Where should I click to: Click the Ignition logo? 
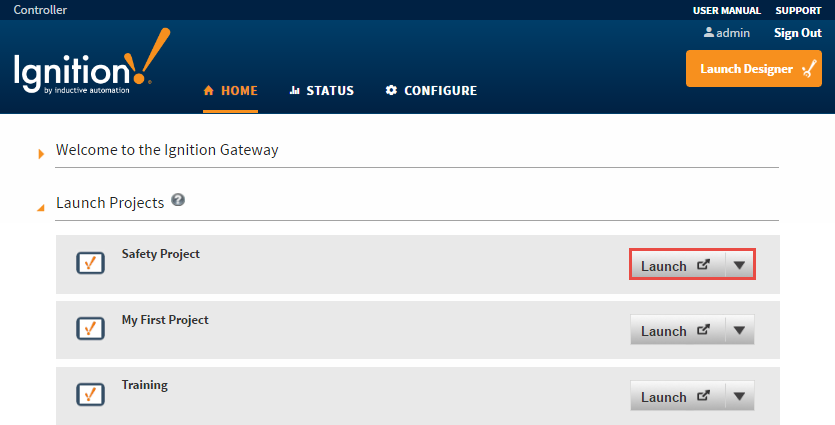[x=90, y=68]
